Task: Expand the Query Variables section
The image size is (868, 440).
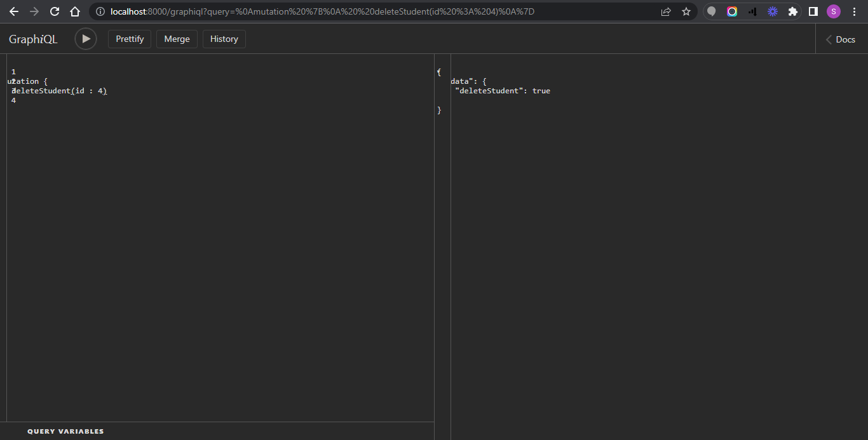Action: [65, 431]
